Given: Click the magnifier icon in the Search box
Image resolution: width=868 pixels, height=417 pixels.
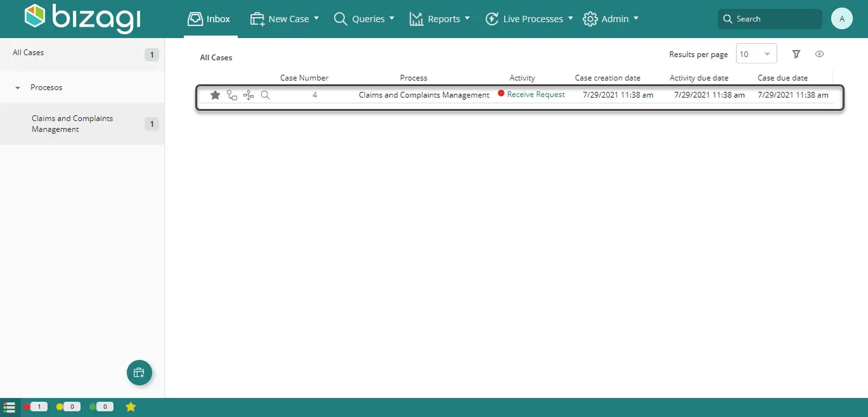Looking at the screenshot, I should click(x=728, y=19).
